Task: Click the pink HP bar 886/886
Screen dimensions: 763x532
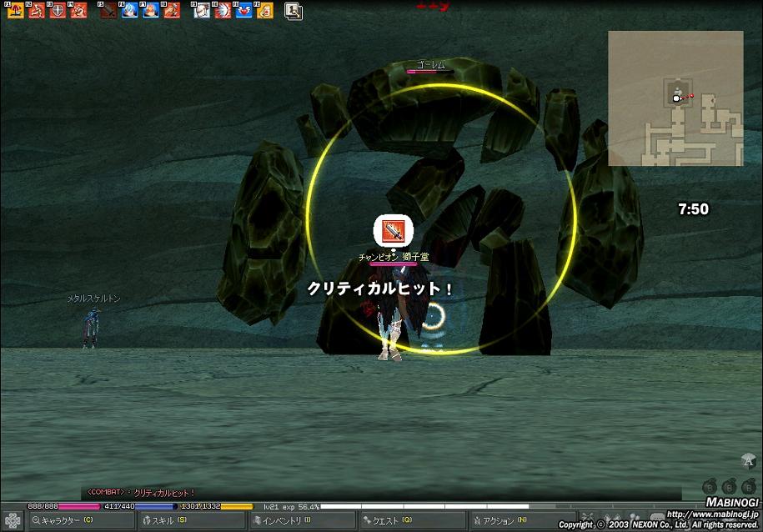Action: 63,507
